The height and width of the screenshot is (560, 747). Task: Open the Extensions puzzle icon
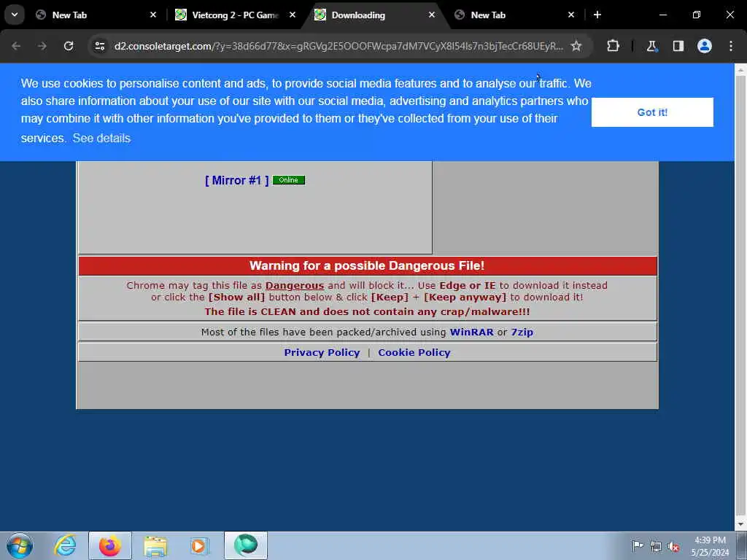(x=613, y=46)
